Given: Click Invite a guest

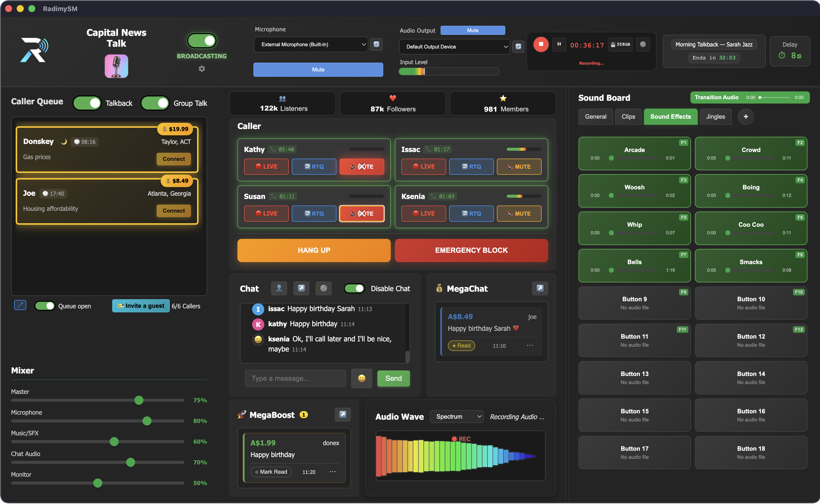Looking at the screenshot, I should (x=141, y=306).
